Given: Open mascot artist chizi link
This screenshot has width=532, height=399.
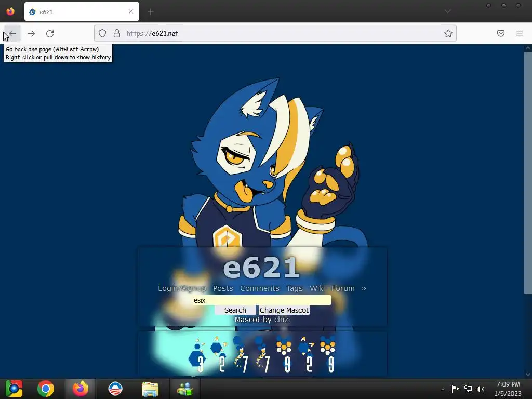Looking at the screenshot, I should [x=282, y=320].
